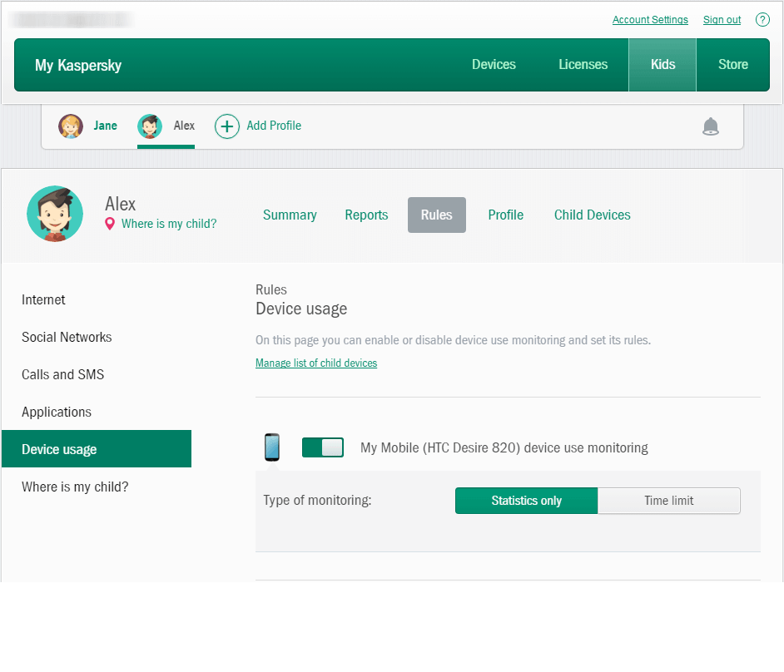Click the mobile phone device icon
Viewport: 784px width, 672px height.
271,447
